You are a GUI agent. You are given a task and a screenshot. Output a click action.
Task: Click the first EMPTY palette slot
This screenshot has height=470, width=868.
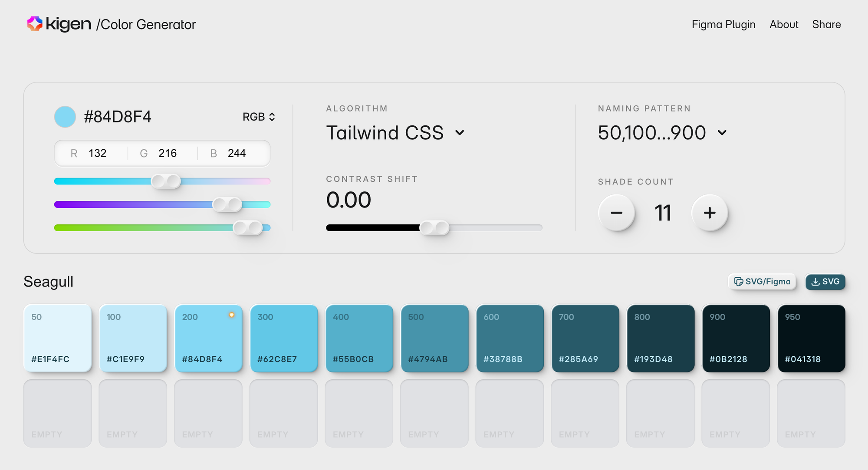tap(58, 413)
